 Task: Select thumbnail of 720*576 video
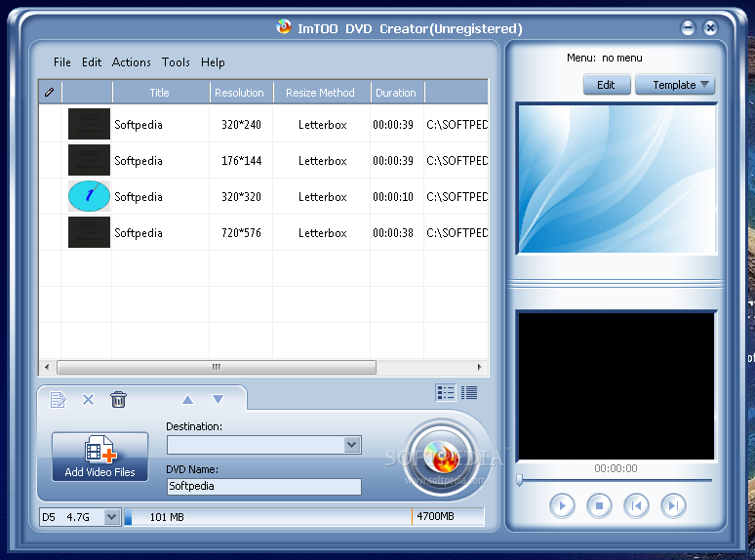(x=89, y=232)
